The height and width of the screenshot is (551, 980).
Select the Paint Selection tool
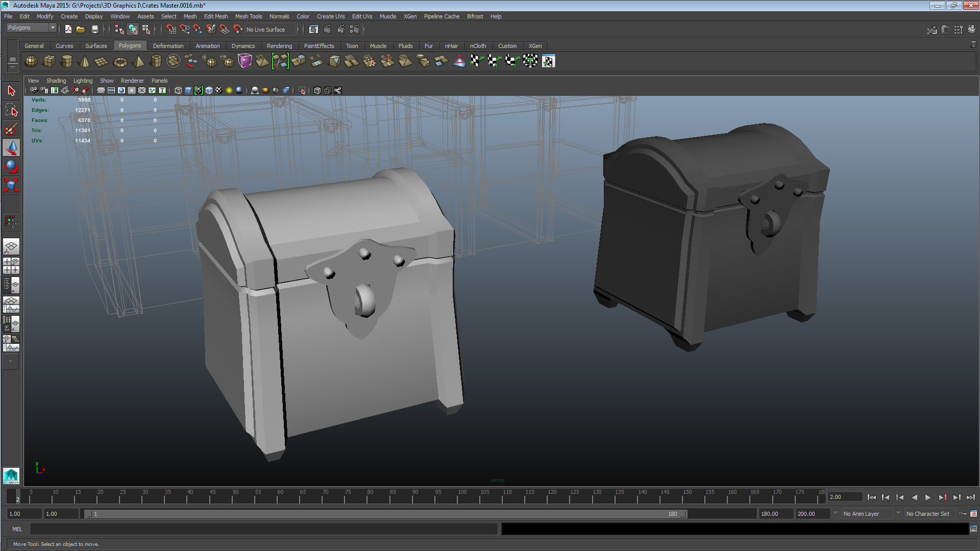(x=11, y=129)
